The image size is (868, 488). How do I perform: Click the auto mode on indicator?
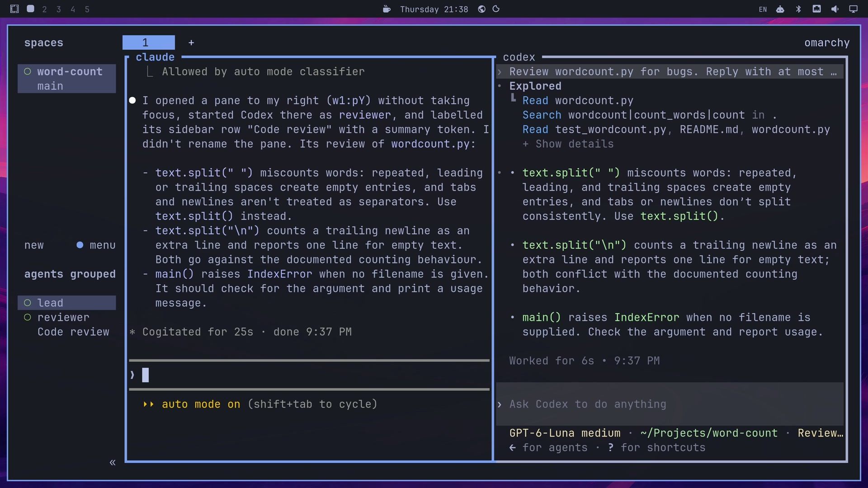point(201,404)
